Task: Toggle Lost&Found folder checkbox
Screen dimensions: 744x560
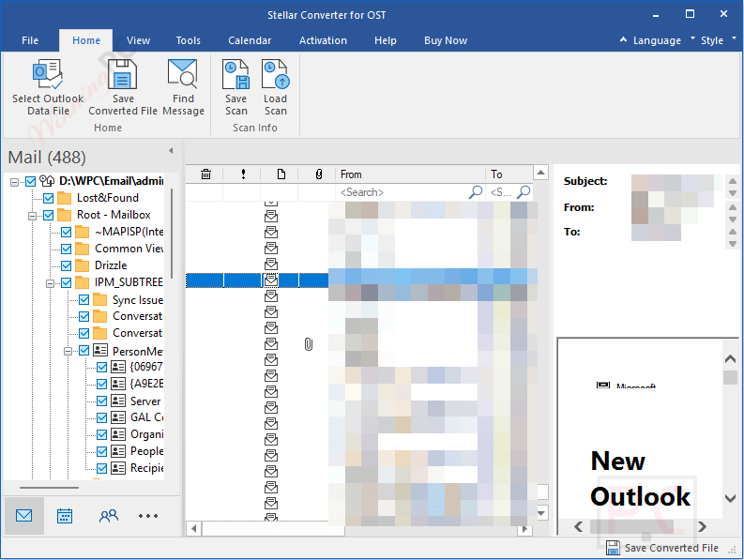Action: 49,198
